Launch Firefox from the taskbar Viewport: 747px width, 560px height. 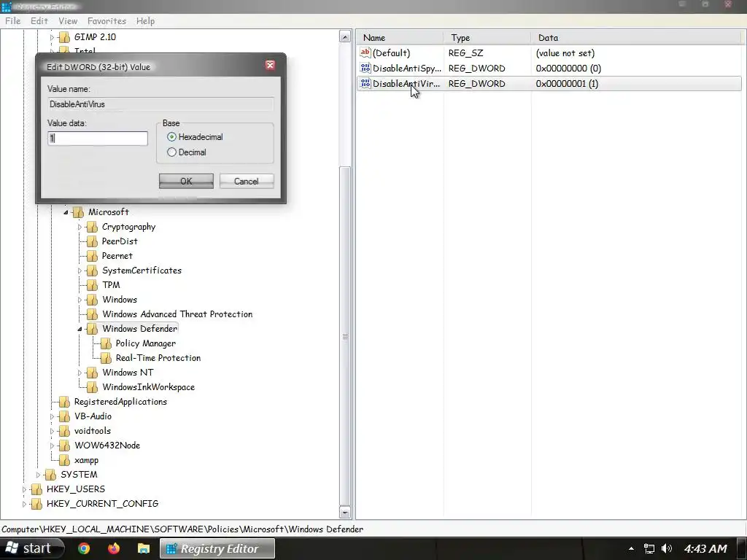tap(113, 548)
